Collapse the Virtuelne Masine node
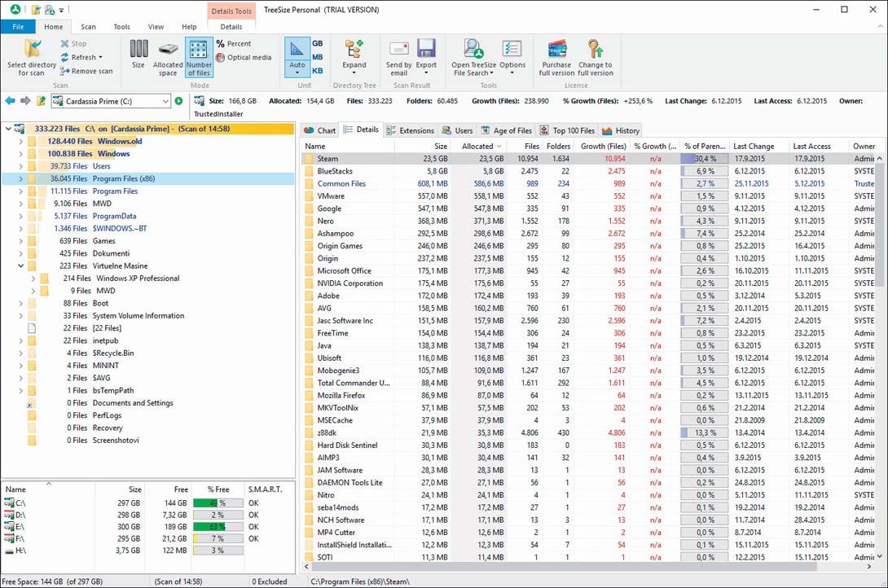Image resolution: width=888 pixels, height=588 pixels. click(x=21, y=266)
